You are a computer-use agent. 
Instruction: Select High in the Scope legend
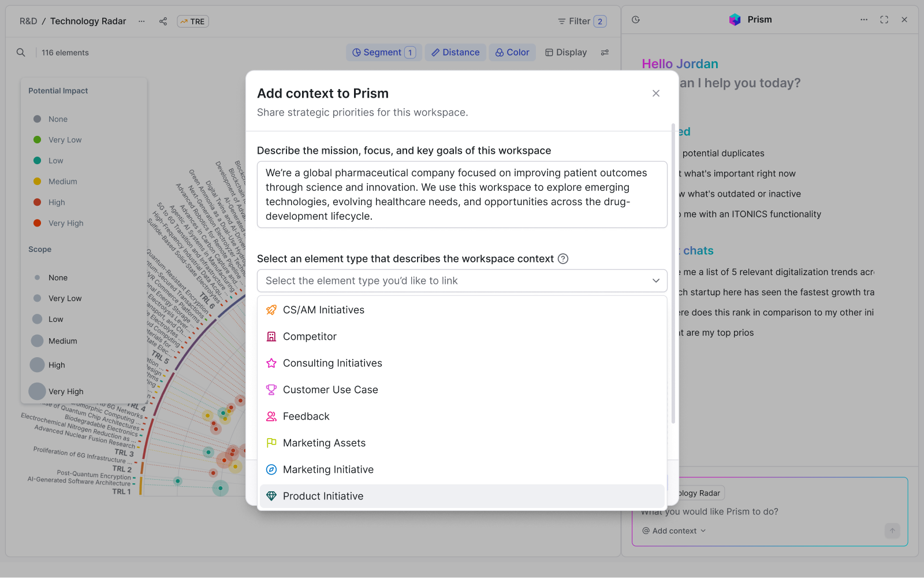pos(47,365)
